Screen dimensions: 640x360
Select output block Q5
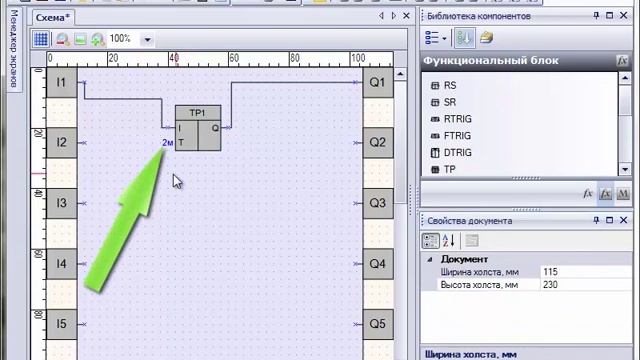(378, 324)
